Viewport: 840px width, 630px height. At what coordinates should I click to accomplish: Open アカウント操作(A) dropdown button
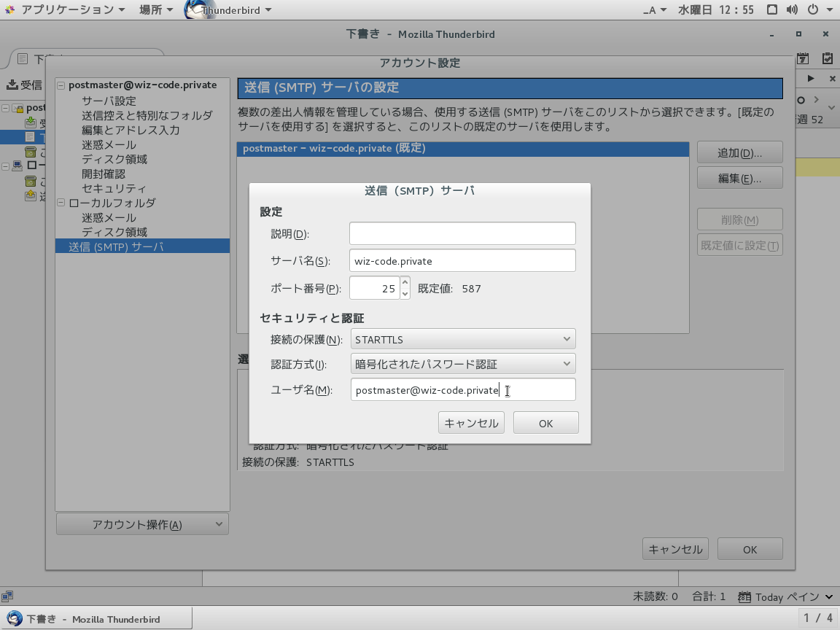[x=142, y=524]
